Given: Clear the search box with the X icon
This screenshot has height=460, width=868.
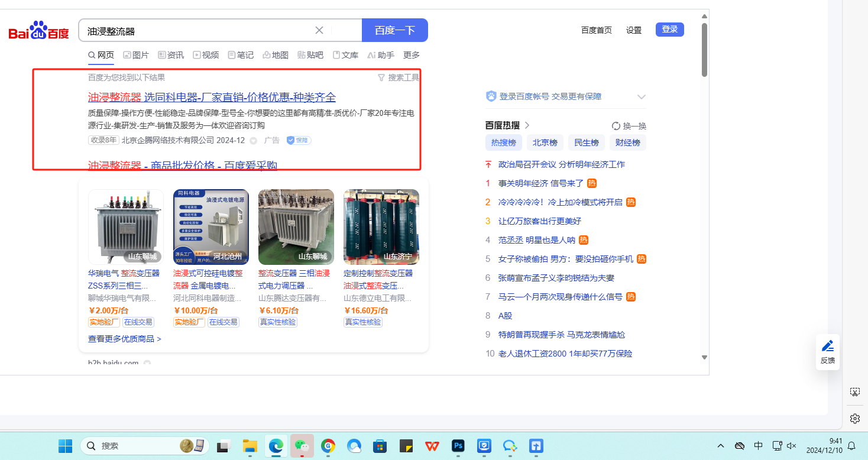Looking at the screenshot, I should [x=319, y=30].
